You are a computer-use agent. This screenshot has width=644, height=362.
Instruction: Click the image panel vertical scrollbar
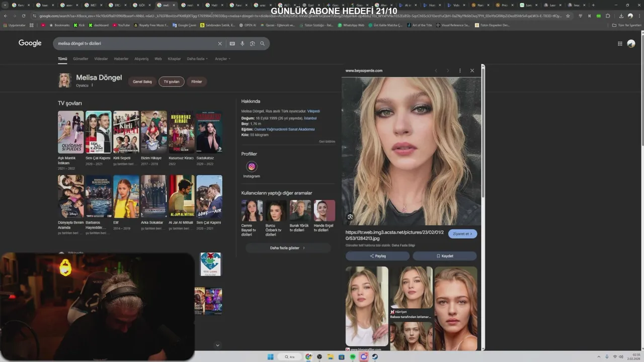point(482,133)
